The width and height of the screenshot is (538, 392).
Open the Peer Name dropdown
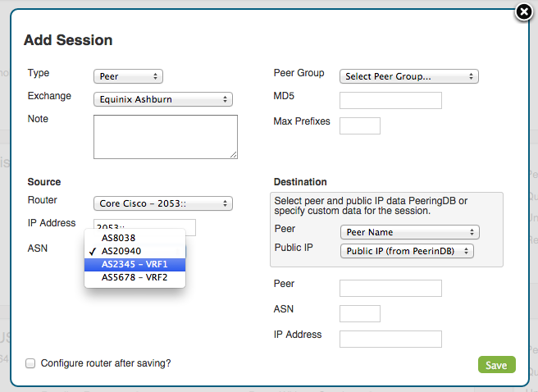[410, 232]
